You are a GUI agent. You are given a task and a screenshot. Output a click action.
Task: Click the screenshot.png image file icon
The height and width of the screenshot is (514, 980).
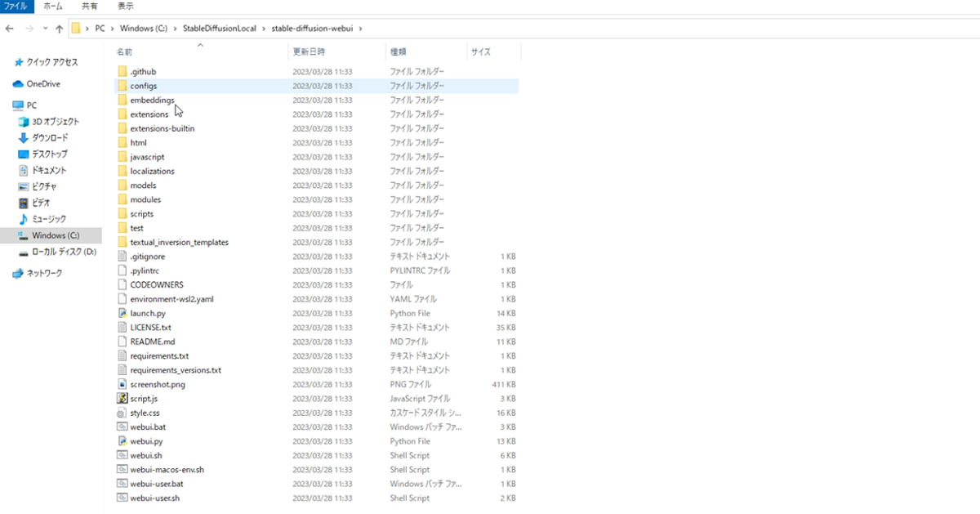tap(122, 384)
